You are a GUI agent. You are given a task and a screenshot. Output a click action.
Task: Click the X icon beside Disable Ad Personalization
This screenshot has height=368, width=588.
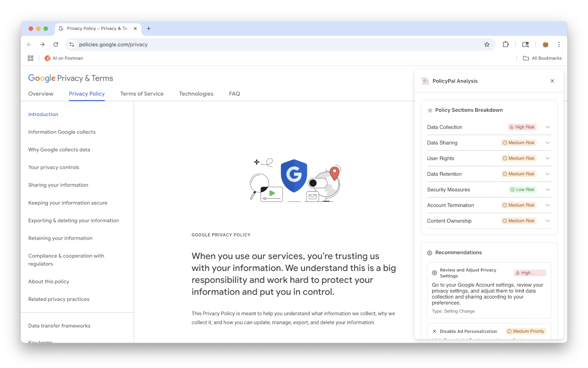point(435,331)
